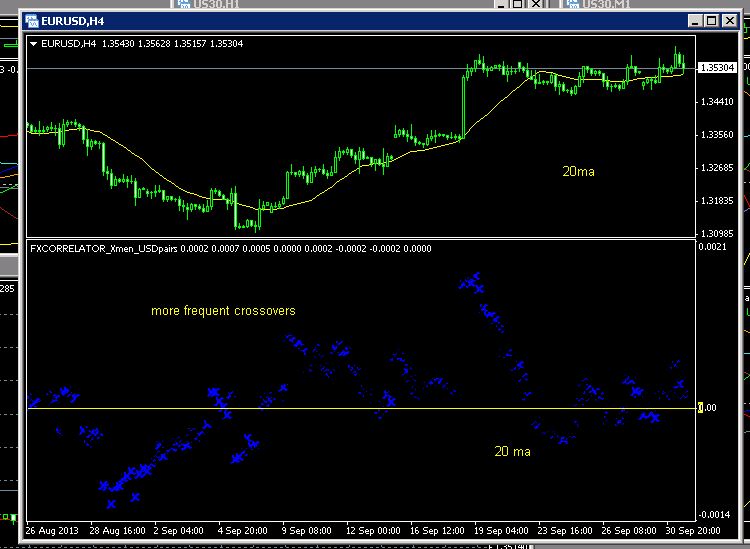Click the 26 Aug 2013 date label

tap(52, 531)
